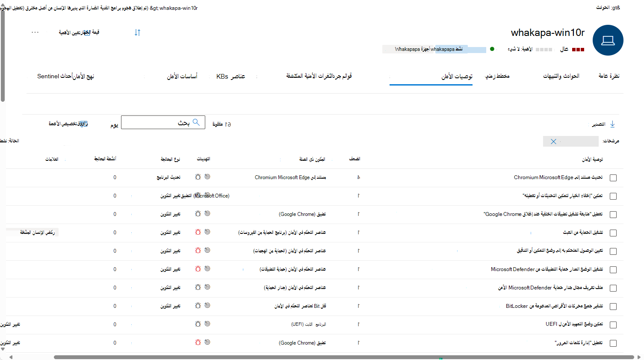Click the العلامات tags column header
Screen dimensions: 644x360
[52, 159]
